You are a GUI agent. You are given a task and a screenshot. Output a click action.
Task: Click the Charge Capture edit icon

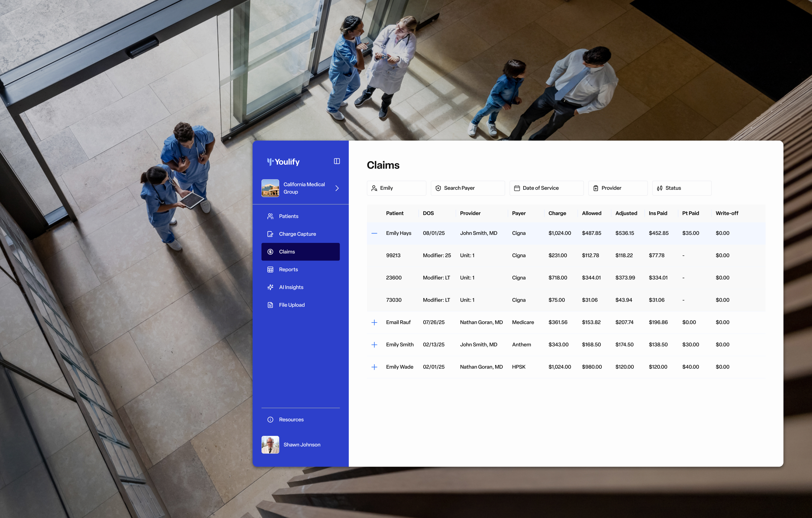[x=270, y=234]
